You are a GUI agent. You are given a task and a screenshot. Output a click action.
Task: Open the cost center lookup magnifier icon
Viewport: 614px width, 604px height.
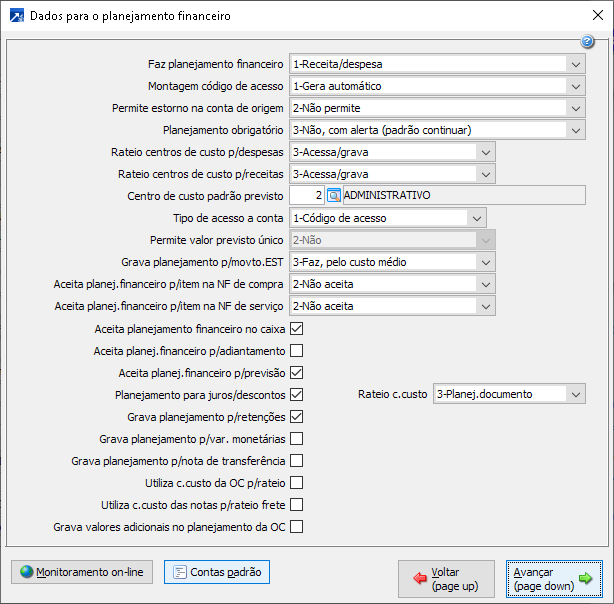click(334, 195)
